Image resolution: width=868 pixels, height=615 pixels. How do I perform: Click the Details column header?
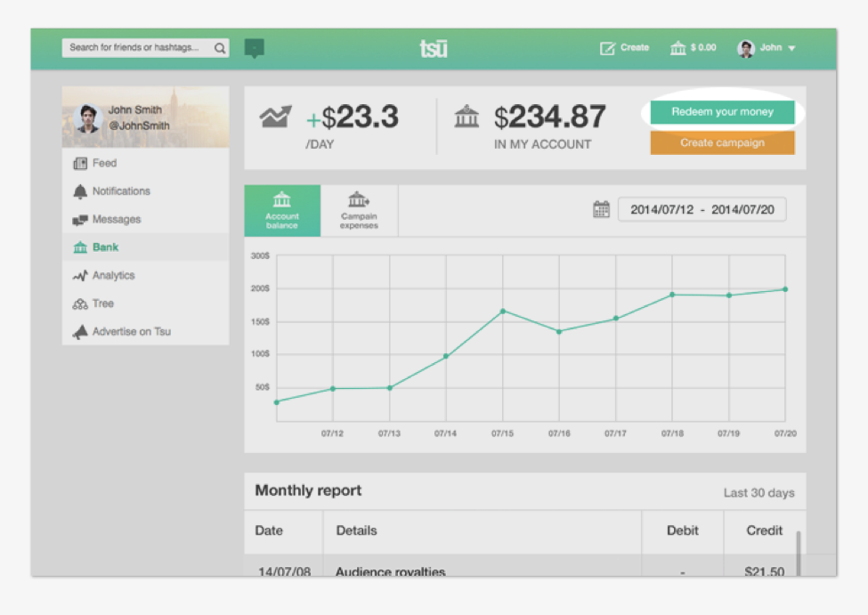click(x=356, y=530)
